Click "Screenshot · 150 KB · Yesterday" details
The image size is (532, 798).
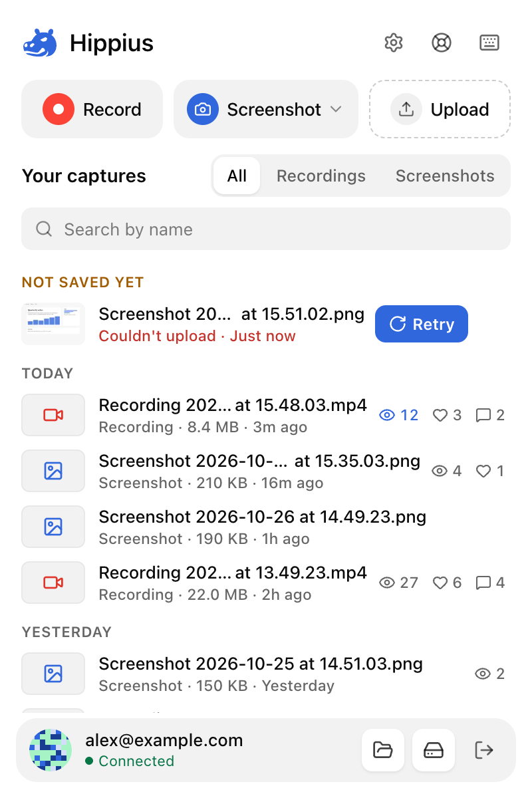tap(217, 686)
